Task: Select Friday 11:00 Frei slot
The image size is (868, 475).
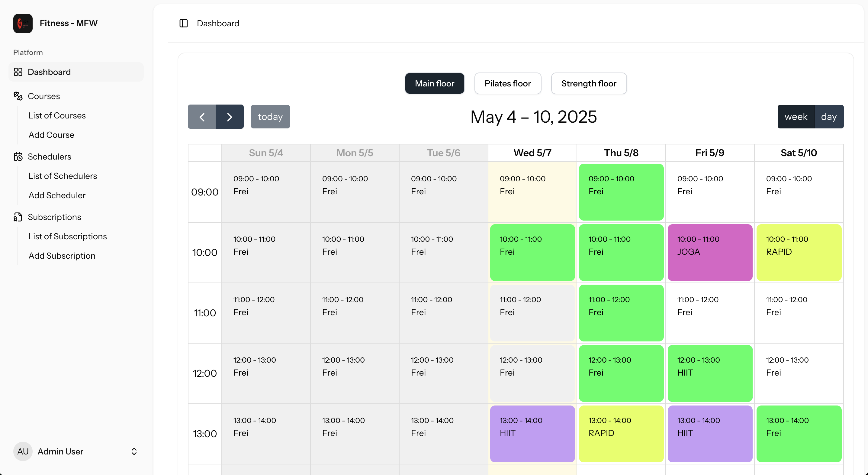Action: point(710,313)
